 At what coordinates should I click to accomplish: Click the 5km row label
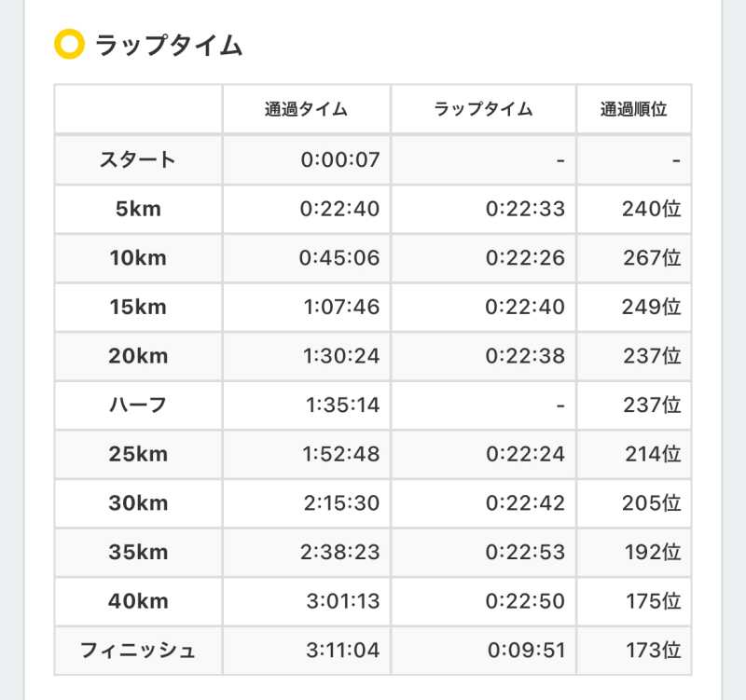click(138, 209)
